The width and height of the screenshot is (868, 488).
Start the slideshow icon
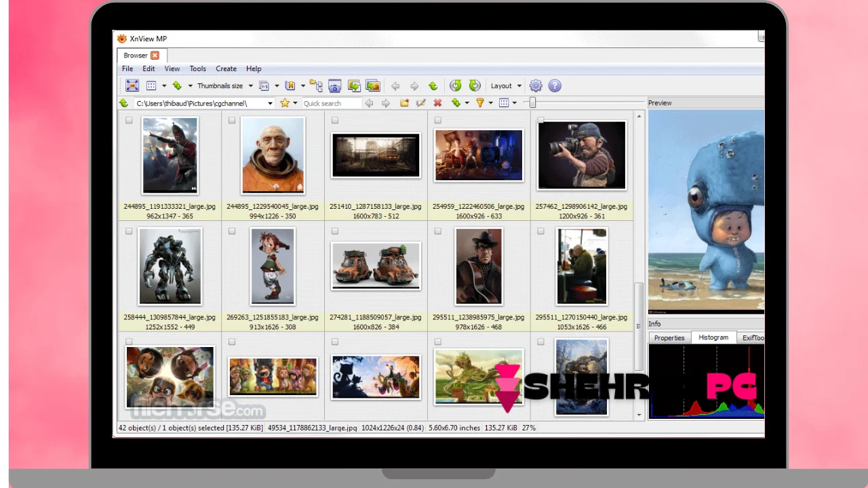point(372,85)
